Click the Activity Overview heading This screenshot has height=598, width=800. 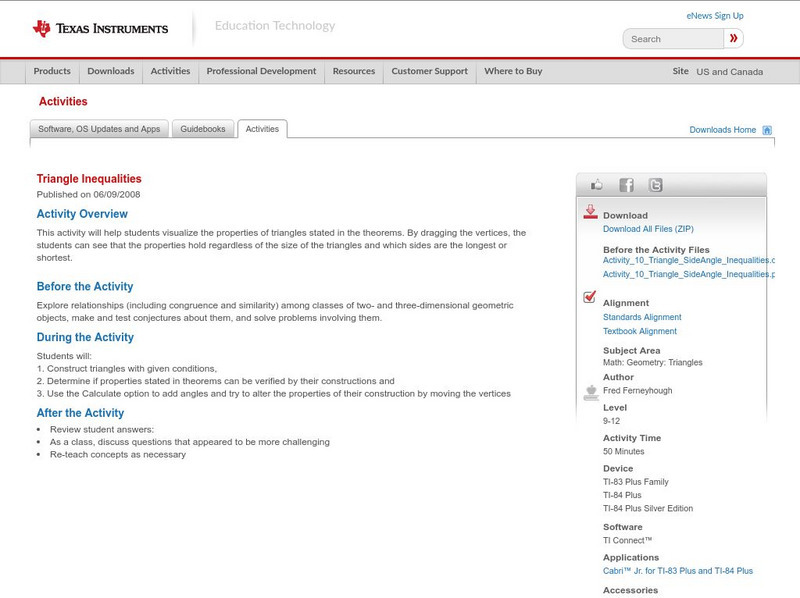pos(82,214)
